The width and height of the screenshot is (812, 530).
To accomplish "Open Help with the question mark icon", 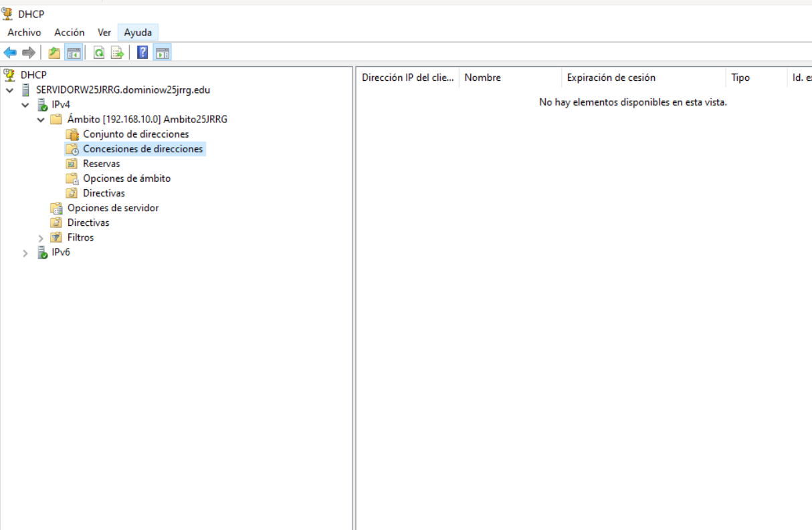I will coord(142,53).
